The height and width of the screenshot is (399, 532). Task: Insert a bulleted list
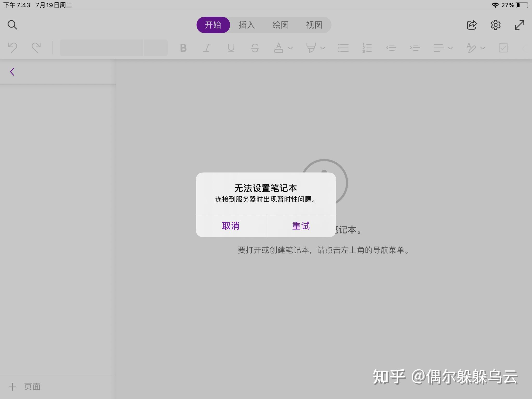point(343,48)
